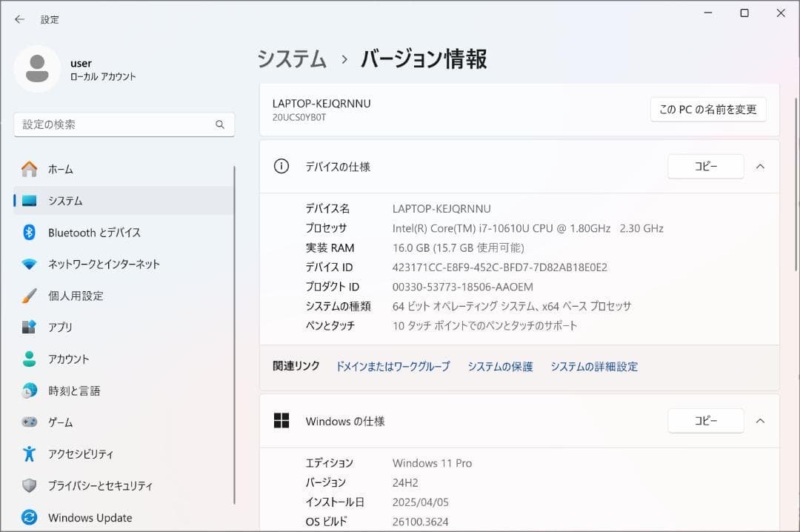Click the アプリ icon in sidebar
Viewport: 800px width, 532px height.
coord(29,327)
